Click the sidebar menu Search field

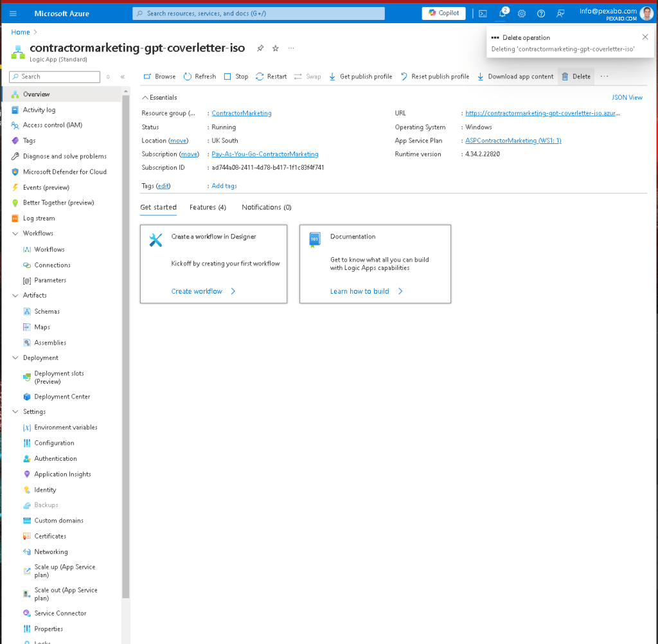(55, 76)
